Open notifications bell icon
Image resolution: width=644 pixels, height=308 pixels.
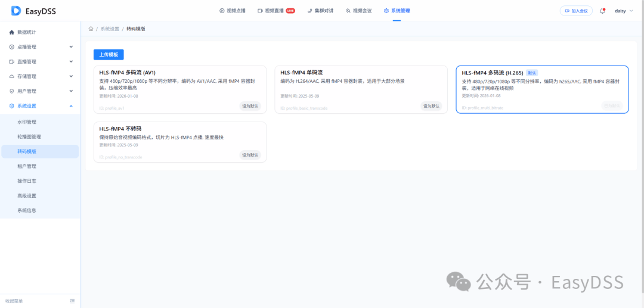602,11
